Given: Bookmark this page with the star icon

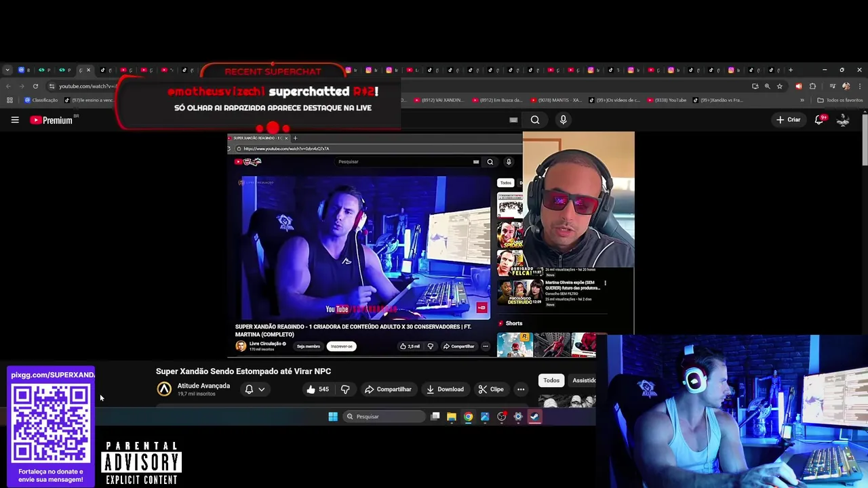Looking at the screenshot, I should [780, 86].
